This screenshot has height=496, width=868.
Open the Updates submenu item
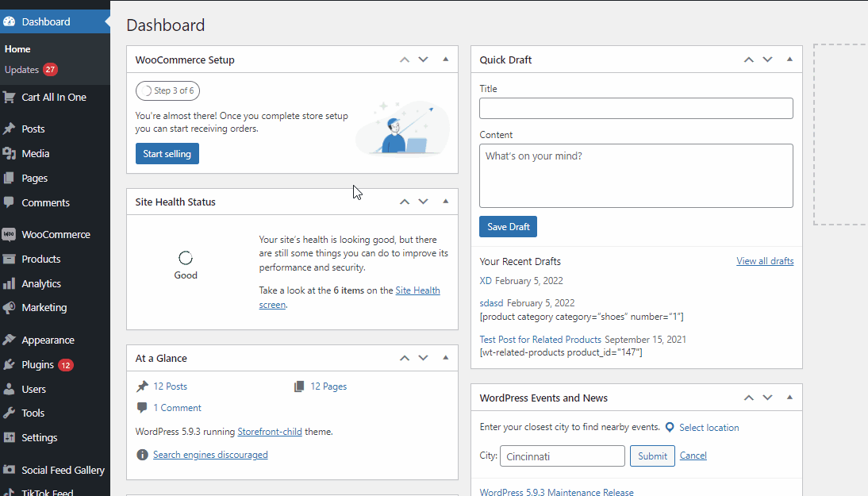pos(21,70)
